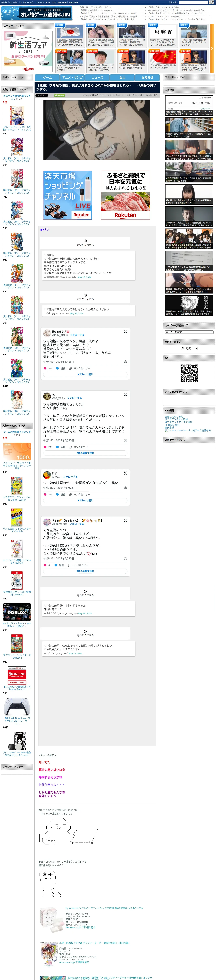Click the はてなブックマークに追加 link
Image resolution: width=216 pixels, height=980 pixels.
(178, 422)
